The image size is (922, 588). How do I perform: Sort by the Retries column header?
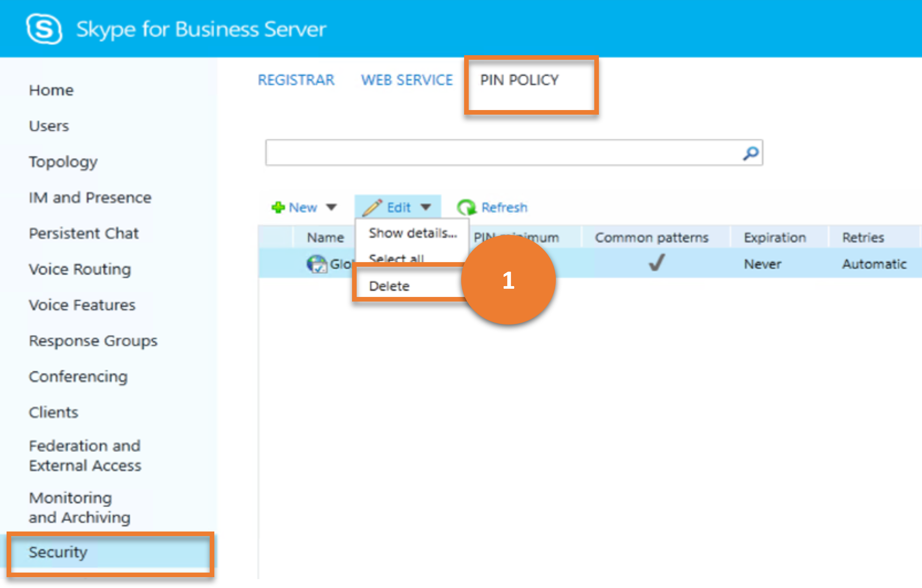(x=863, y=237)
